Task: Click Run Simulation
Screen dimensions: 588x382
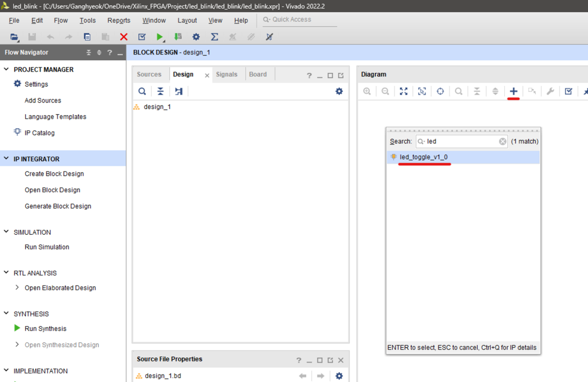Action: (x=47, y=247)
